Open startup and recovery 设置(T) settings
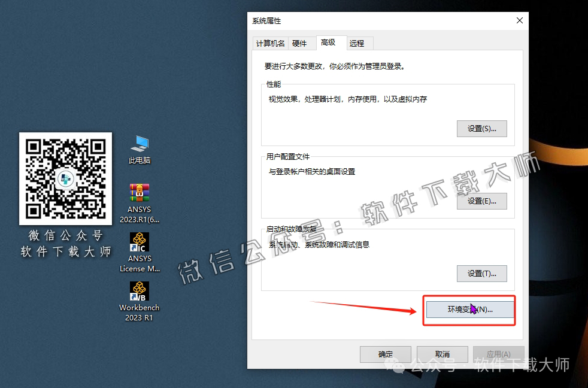The height and width of the screenshot is (388, 588). [481, 273]
